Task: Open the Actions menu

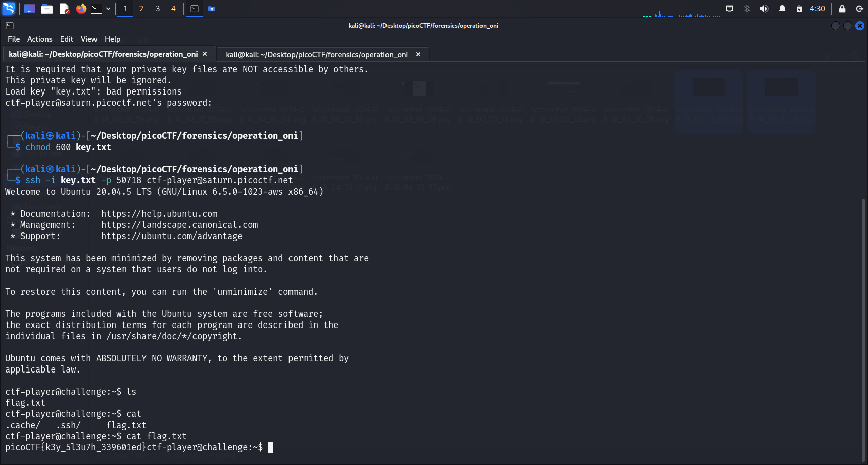Action: 39,39
